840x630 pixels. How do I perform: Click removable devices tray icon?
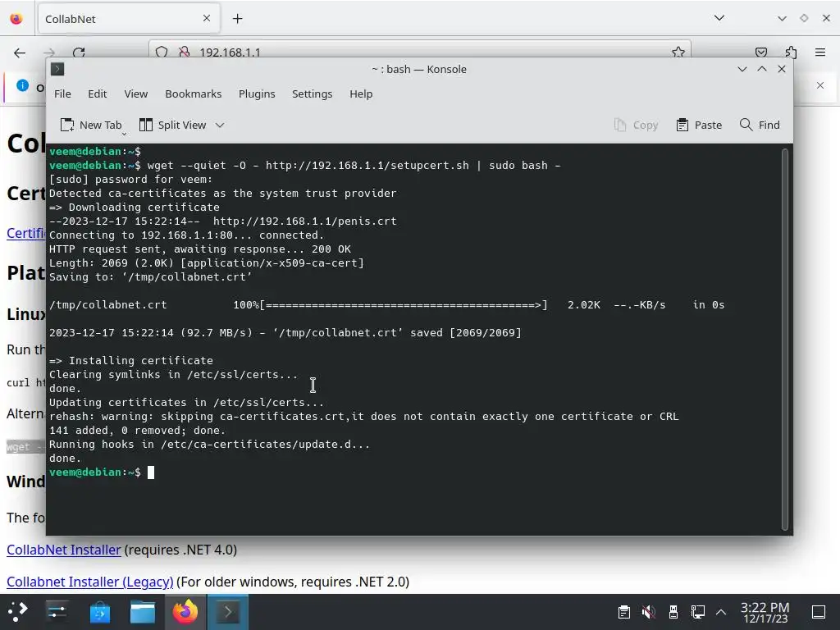click(673, 612)
